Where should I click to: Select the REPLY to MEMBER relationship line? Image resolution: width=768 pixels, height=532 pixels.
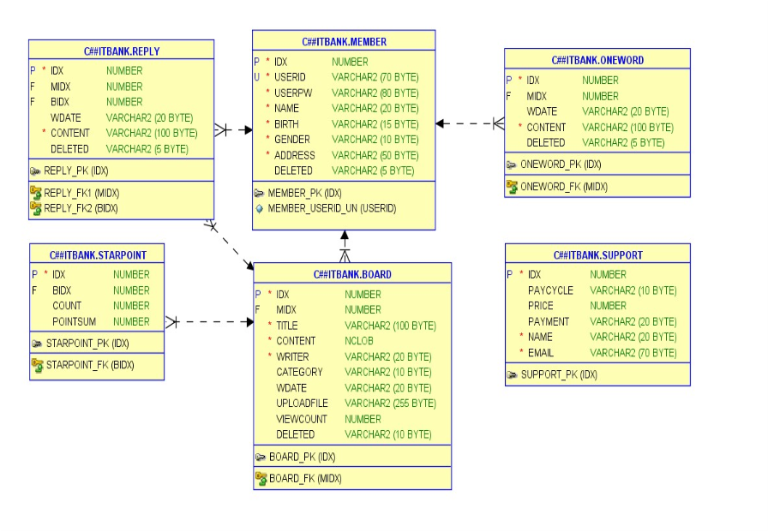pyautogui.click(x=234, y=130)
